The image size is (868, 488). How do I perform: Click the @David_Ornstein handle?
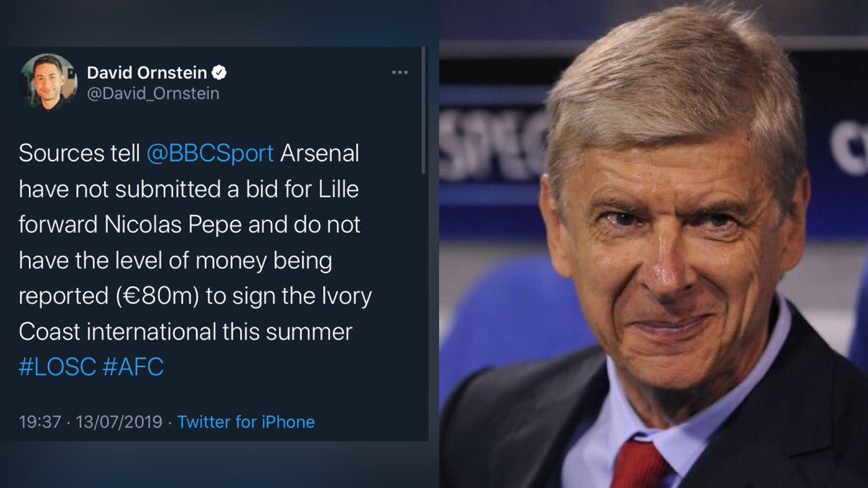[x=153, y=94]
